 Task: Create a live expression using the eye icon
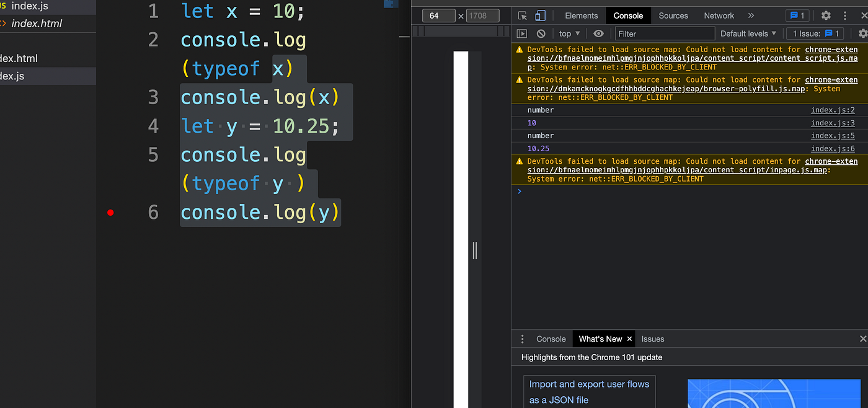[x=598, y=33]
